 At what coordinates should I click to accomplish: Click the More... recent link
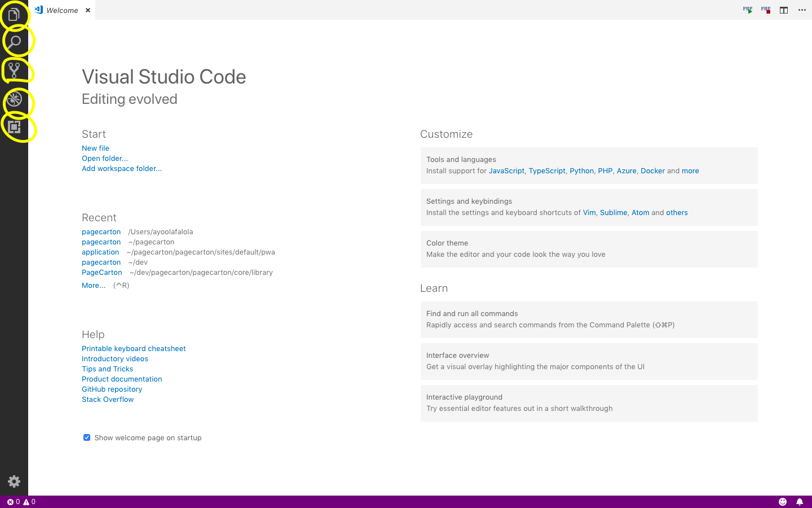point(94,286)
